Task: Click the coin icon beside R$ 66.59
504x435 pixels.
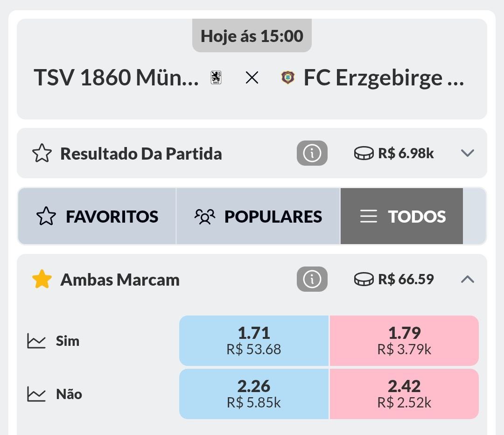Action: coord(364,279)
